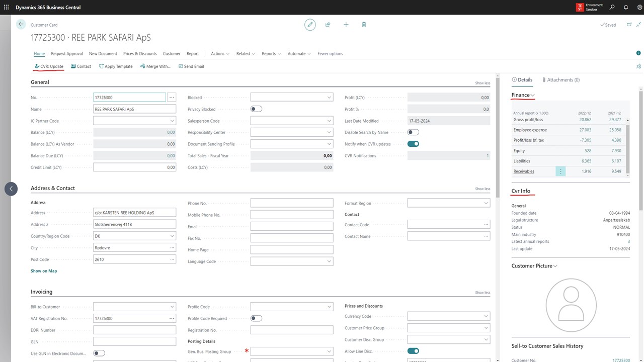This screenshot has width=644, height=362.
Task: Enable Disable Search by Name switch
Action: click(x=413, y=132)
